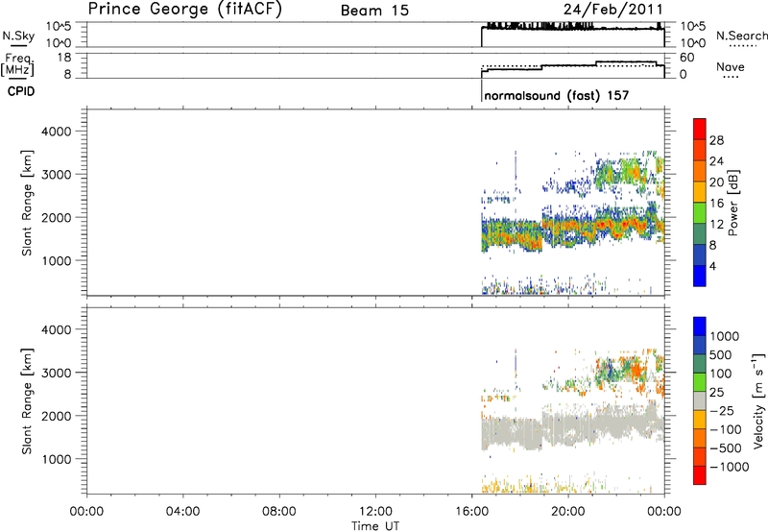Click the "Freq. [MHz]" axis label
The width and height of the screenshot is (768, 532).
18,64
